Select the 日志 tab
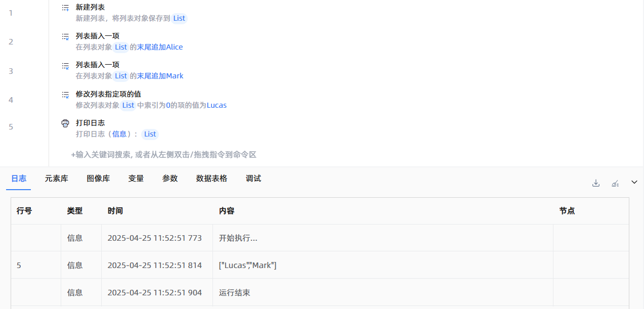The width and height of the screenshot is (644, 309). (x=19, y=179)
